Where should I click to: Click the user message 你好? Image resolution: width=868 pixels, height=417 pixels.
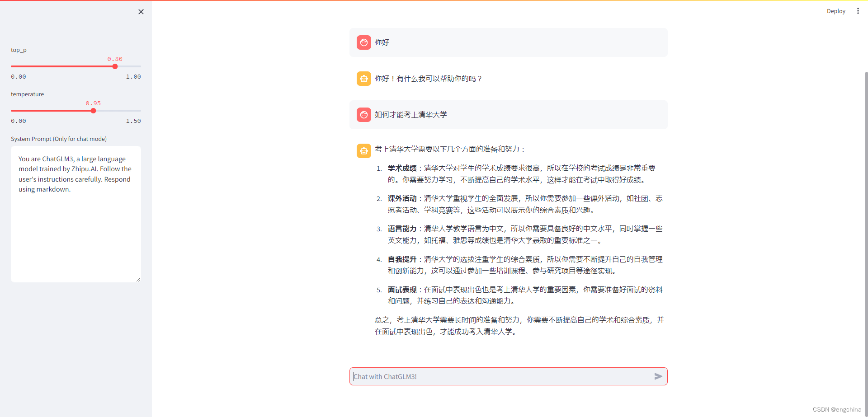pyautogui.click(x=382, y=42)
